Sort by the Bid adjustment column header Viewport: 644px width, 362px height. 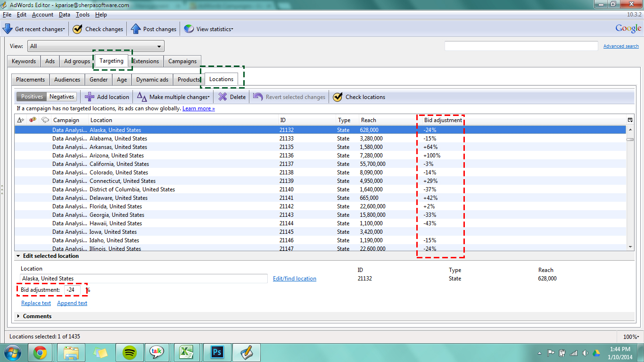[x=443, y=120]
